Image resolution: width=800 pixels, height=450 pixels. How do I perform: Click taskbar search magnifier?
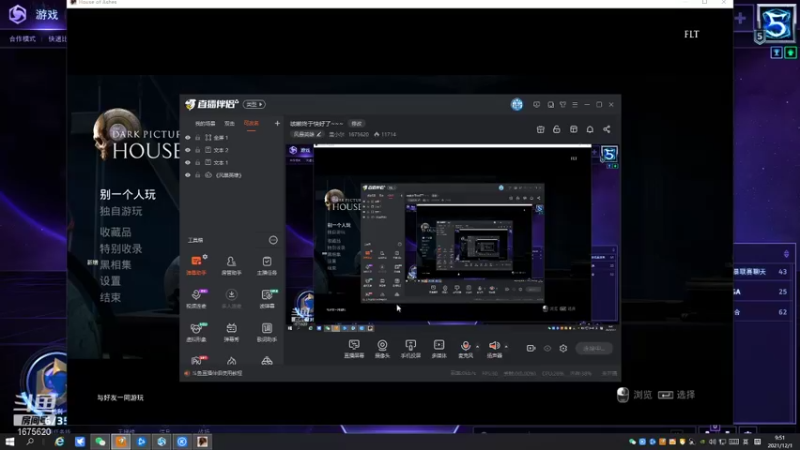pos(30,442)
